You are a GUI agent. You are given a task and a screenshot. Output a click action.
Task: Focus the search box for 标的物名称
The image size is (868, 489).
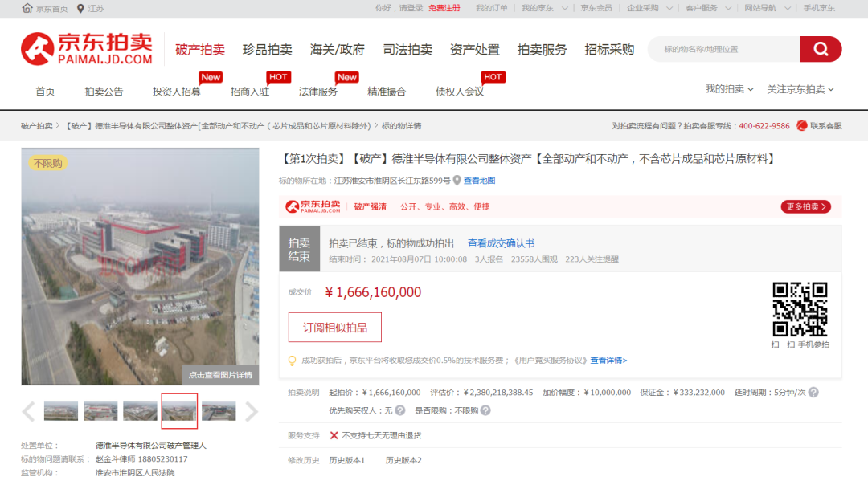pyautogui.click(x=725, y=49)
